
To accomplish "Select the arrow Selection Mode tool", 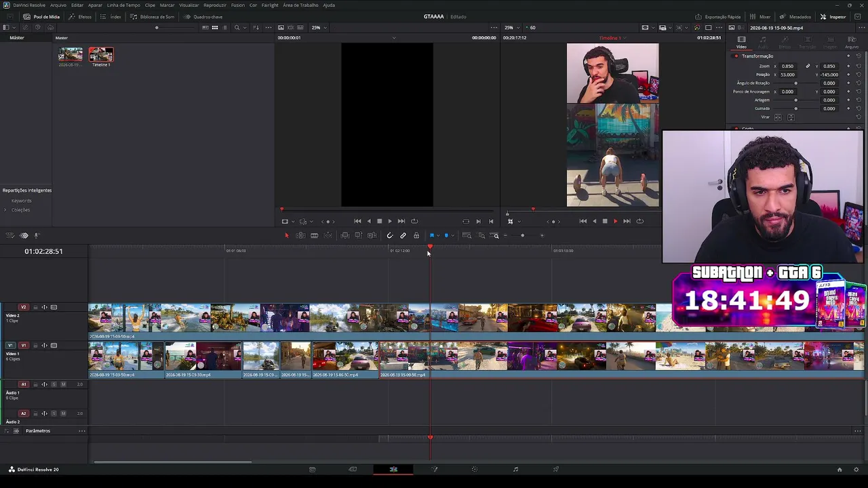I will [287, 235].
